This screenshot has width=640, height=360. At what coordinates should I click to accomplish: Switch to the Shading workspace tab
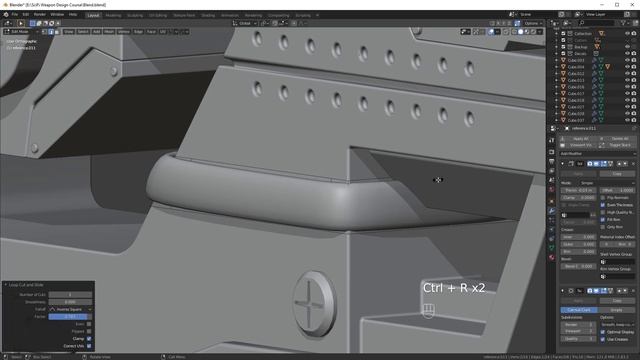click(208, 15)
